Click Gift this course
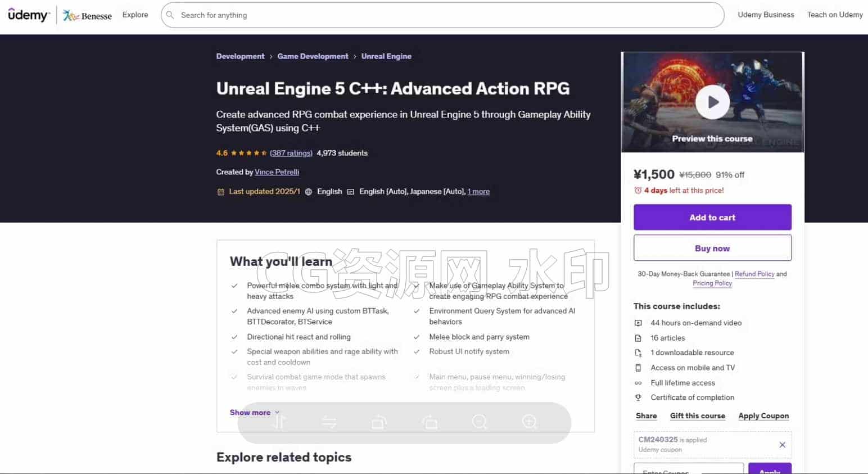Screen dimensions: 868x474 (x=697, y=416)
